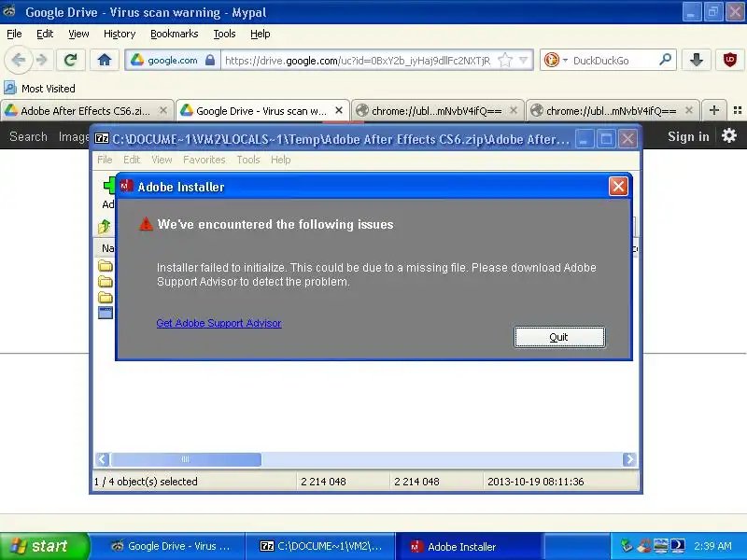Click the 2:39 AM system tray clock
747x560 pixels.
[x=712, y=546]
